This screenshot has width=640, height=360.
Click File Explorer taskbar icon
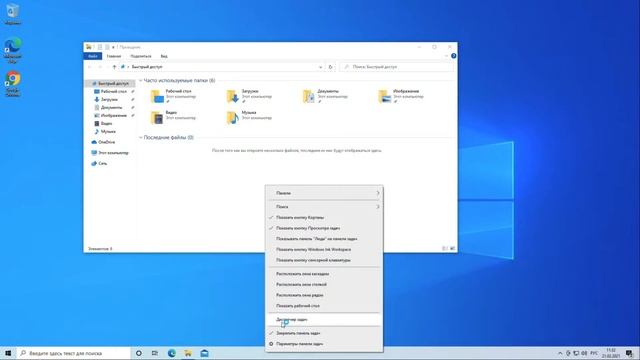click(x=188, y=353)
